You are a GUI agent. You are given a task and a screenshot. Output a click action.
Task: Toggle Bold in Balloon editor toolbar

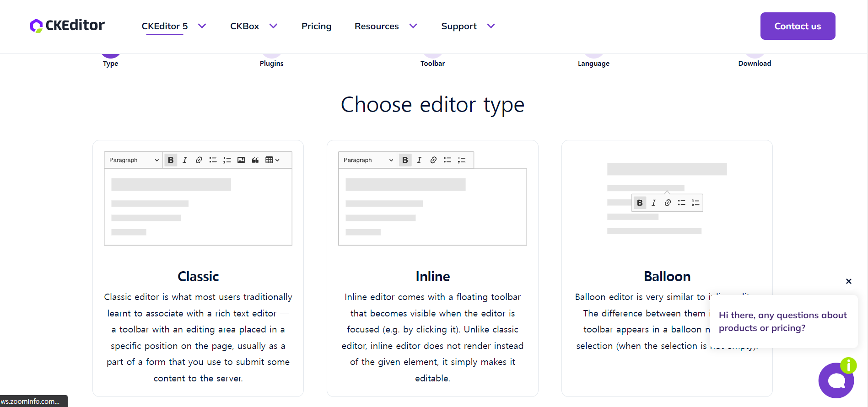tap(640, 203)
